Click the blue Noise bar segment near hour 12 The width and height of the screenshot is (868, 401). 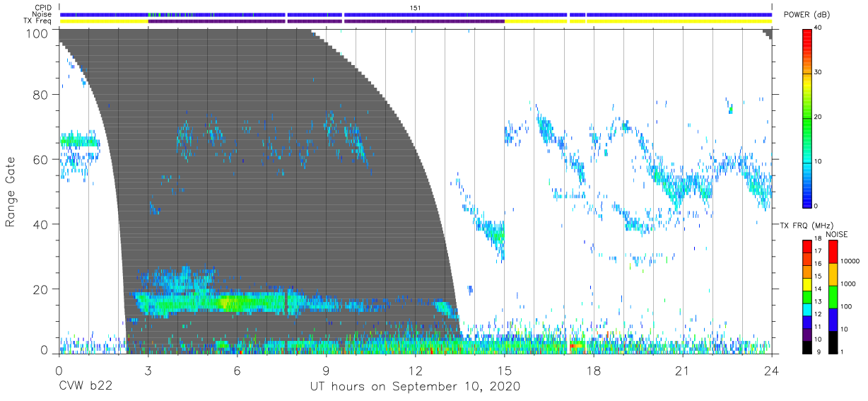coord(454,14)
